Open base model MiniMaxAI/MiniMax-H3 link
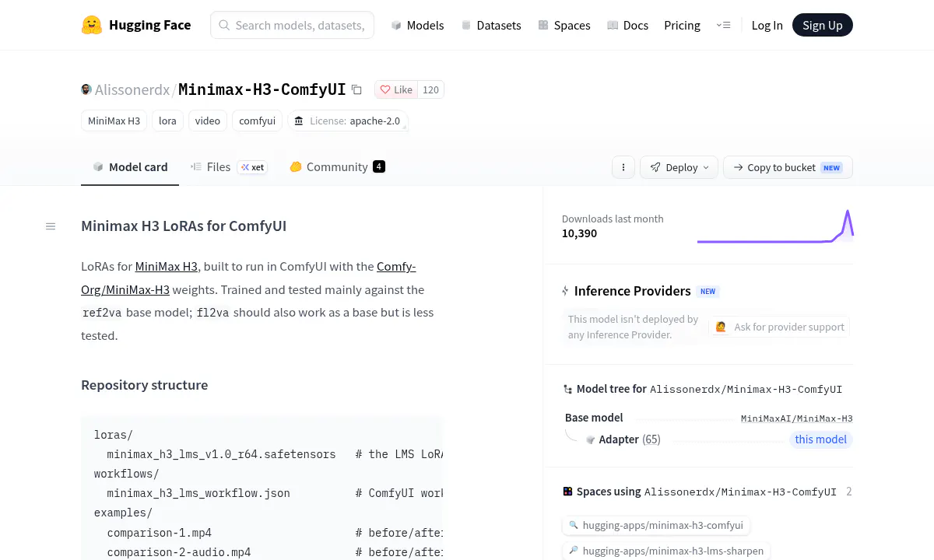 click(x=796, y=418)
